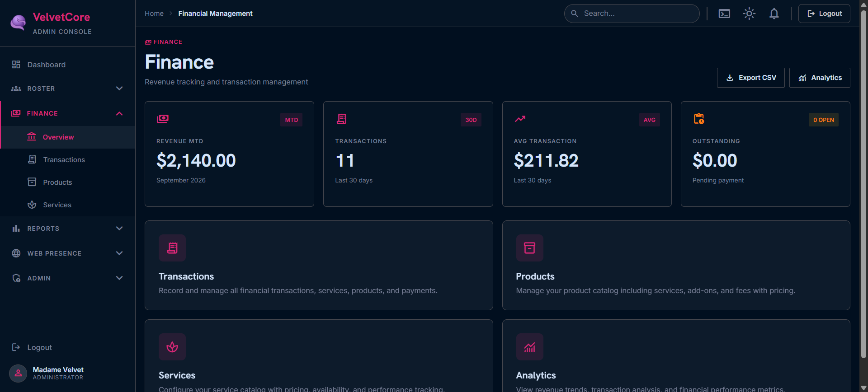The image size is (868, 392).
Task: Click the Madame Velvet user name
Action: pyautogui.click(x=58, y=370)
